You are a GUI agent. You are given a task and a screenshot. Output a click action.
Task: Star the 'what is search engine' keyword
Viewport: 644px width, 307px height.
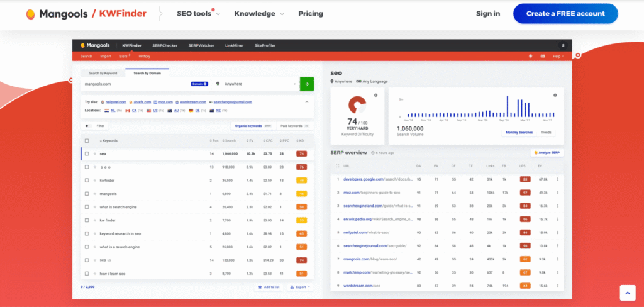point(95,207)
